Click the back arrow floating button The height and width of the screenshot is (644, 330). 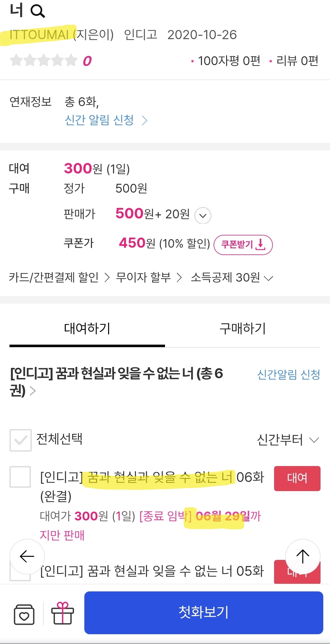(x=27, y=556)
